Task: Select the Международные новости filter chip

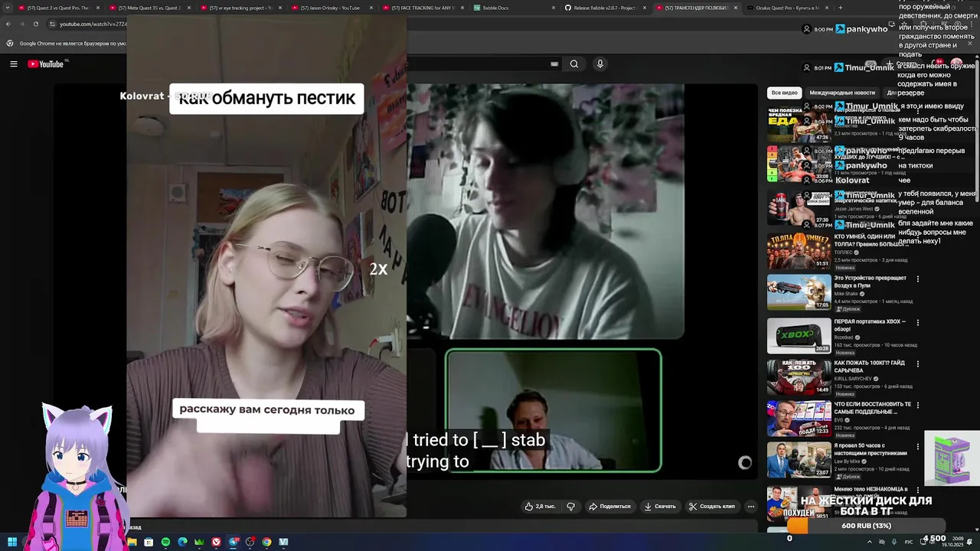Action: pyautogui.click(x=842, y=93)
